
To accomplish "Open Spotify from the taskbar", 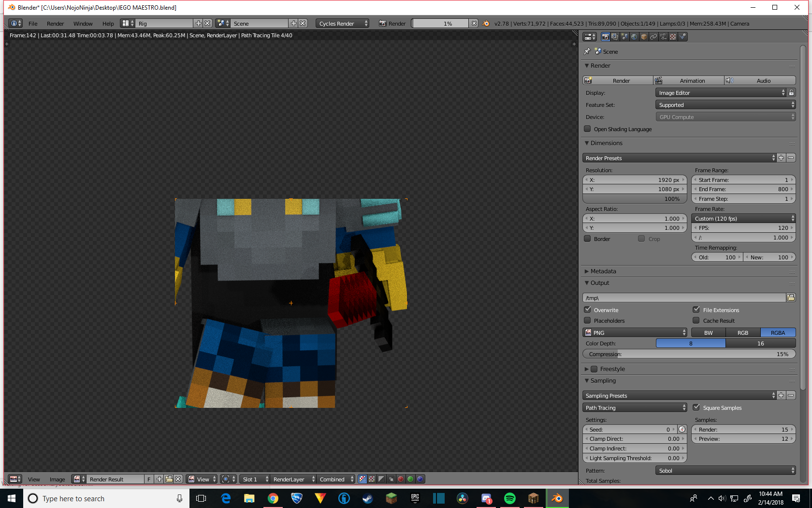I will pos(510,498).
